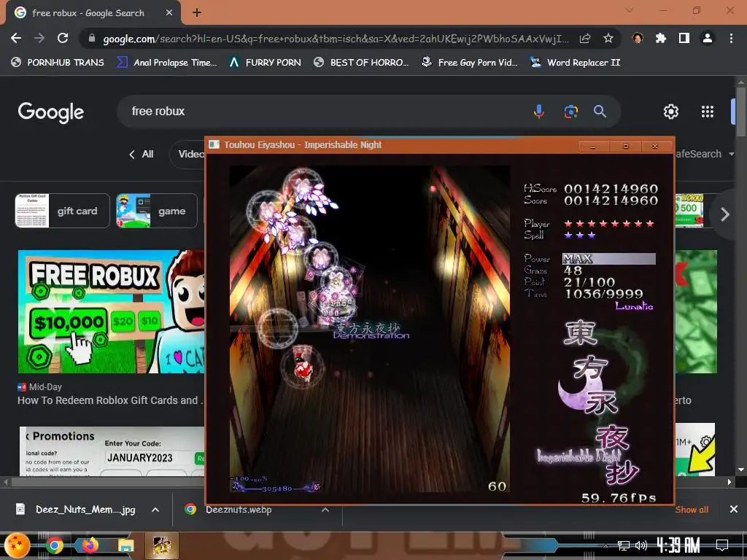Open the notification center icon
Viewport: 747px width, 560px height.
722,545
